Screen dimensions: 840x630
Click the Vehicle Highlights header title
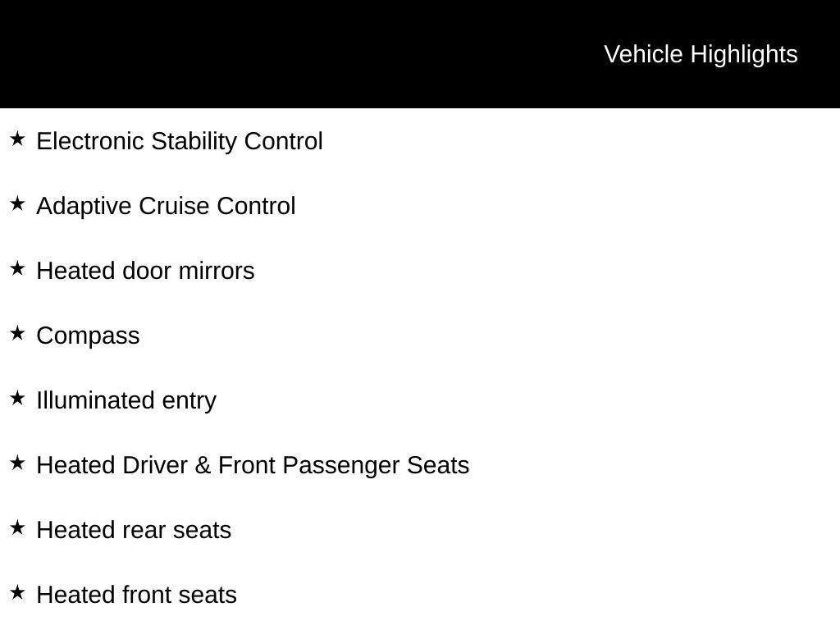coord(701,55)
